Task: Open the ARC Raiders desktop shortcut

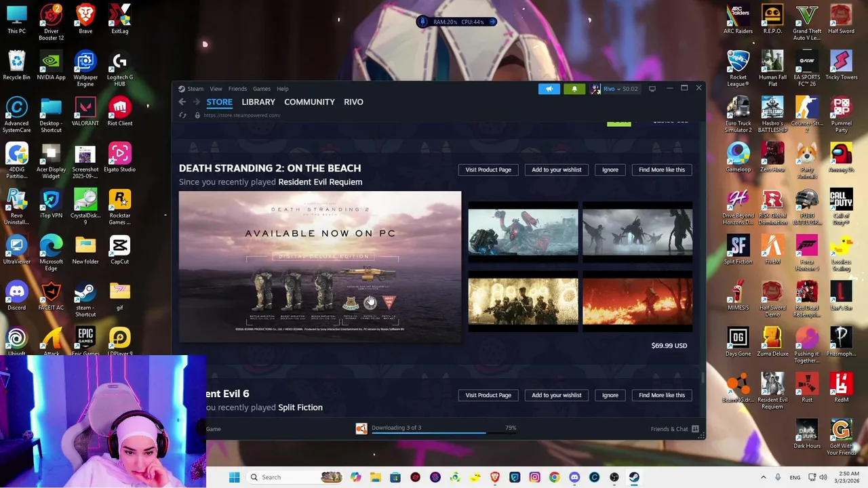Action: [x=738, y=19]
